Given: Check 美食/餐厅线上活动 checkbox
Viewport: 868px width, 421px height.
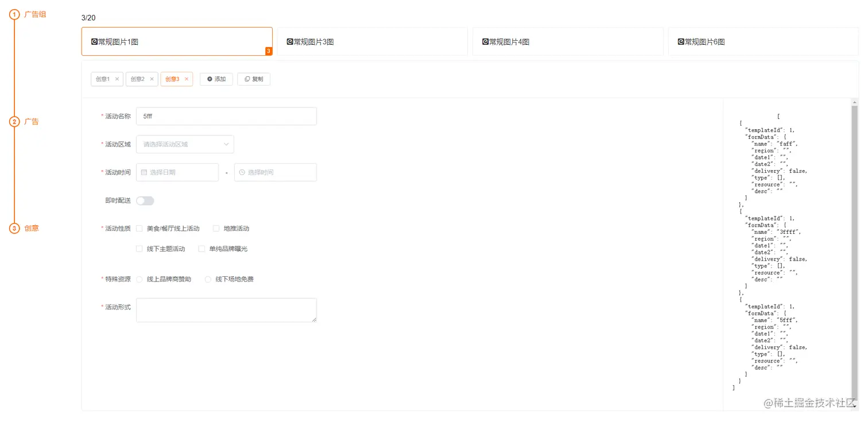Looking at the screenshot, I should [139, 229].
